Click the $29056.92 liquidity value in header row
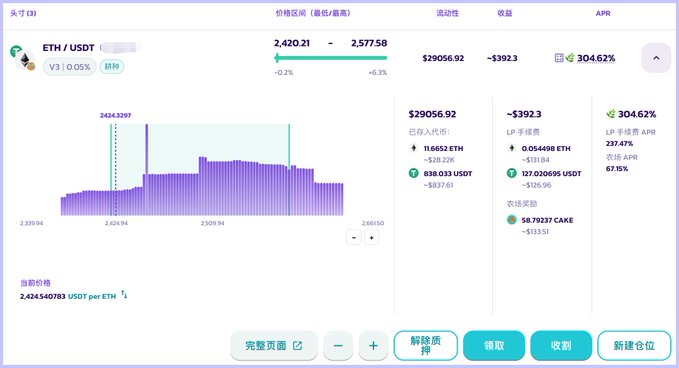679x368 pixels. [x=443, y=58]
